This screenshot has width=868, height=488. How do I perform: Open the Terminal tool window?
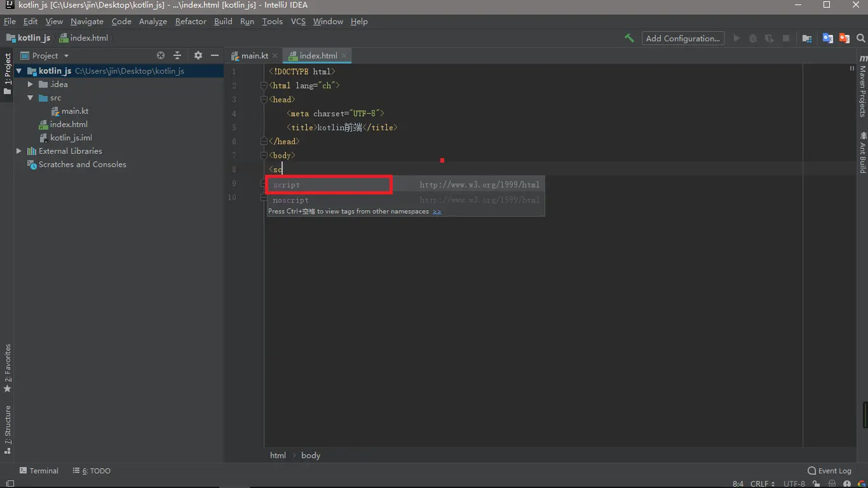(x=39, y=471)
